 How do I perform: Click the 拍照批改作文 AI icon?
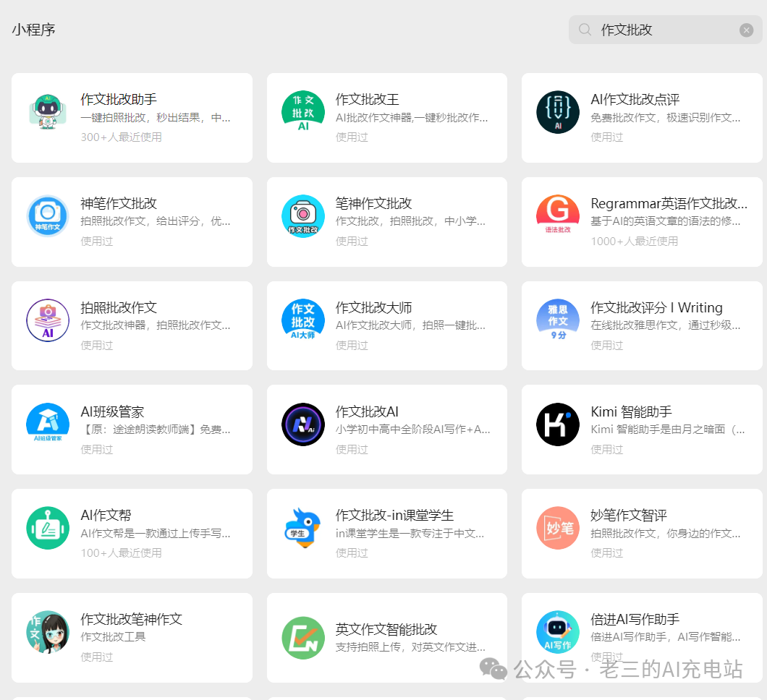[x=48, y=320]
